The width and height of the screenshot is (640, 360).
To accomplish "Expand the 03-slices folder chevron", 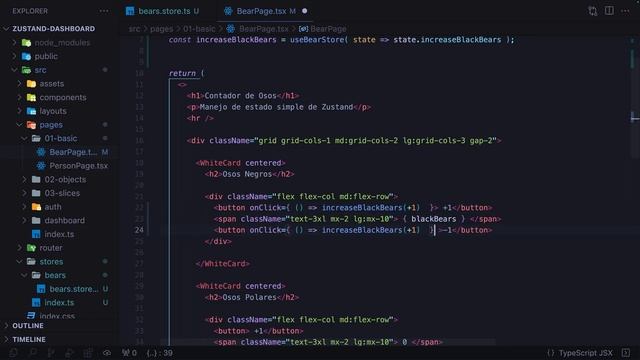I will [x=24, y=193].
